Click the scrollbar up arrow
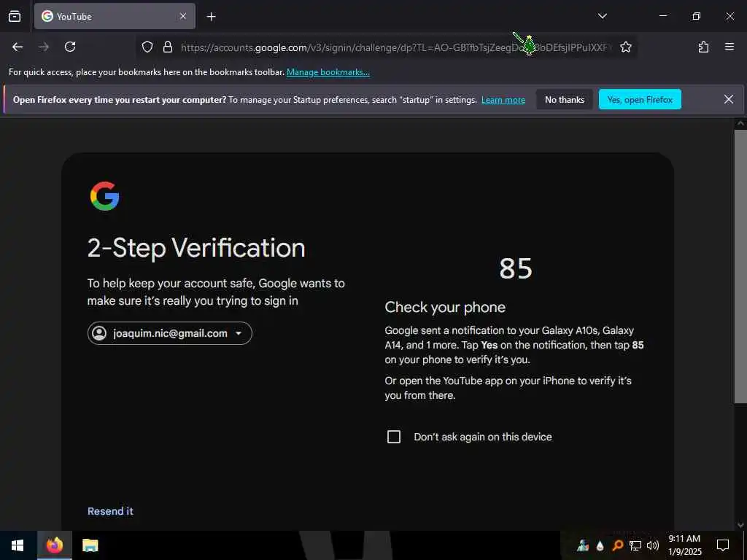Screen dimensions: 747x560 (740, 123)
